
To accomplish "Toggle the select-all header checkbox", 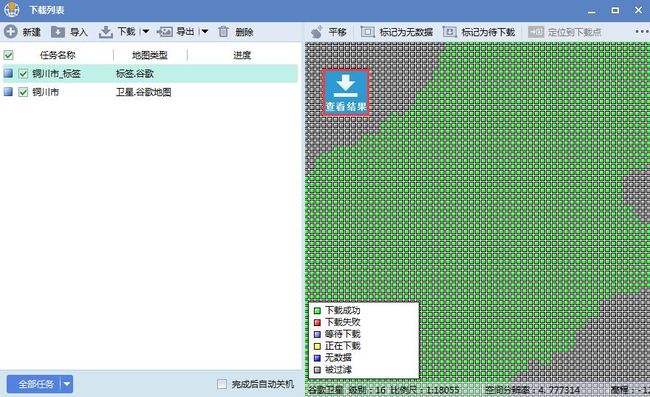I will 8,55.
